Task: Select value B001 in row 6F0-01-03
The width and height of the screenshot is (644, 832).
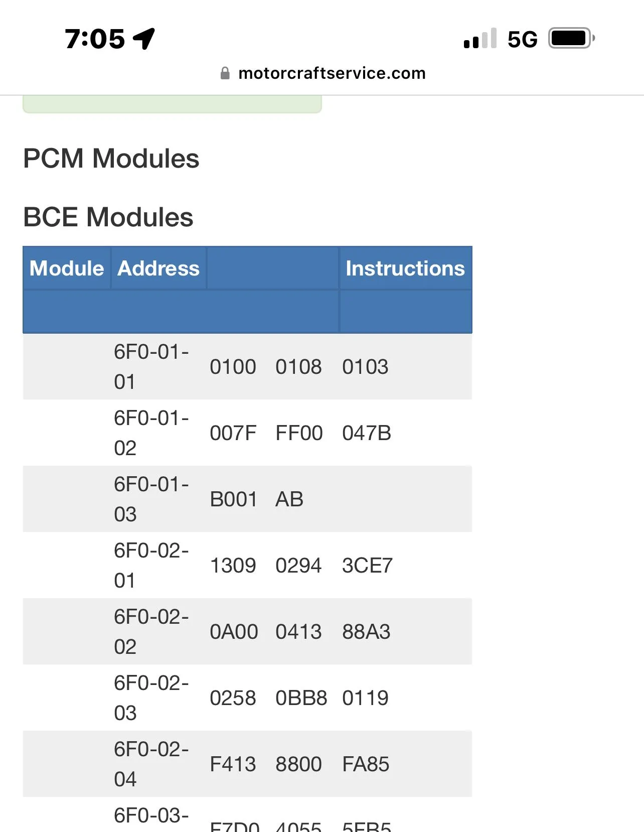Action: click(233, 499)
